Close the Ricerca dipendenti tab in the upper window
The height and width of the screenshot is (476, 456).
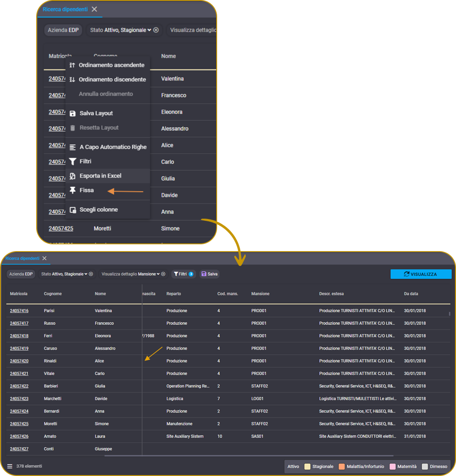click(95, 9)
